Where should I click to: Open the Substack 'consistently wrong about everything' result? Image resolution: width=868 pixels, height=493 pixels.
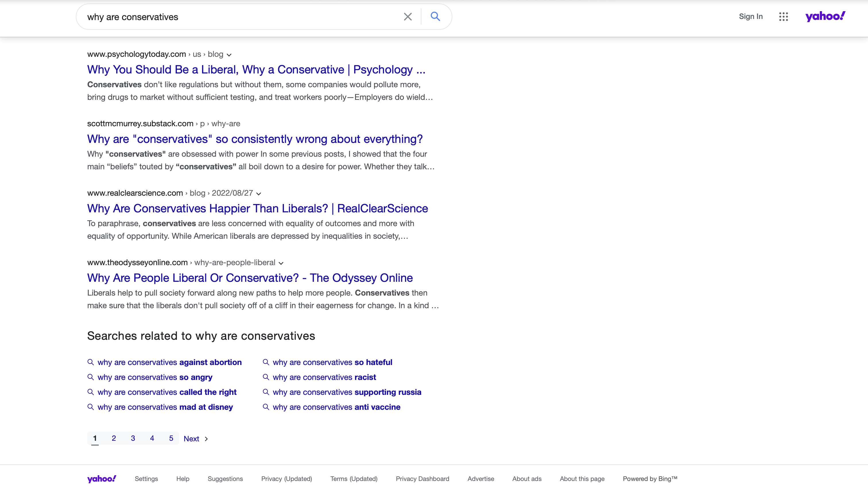[255, 139]
